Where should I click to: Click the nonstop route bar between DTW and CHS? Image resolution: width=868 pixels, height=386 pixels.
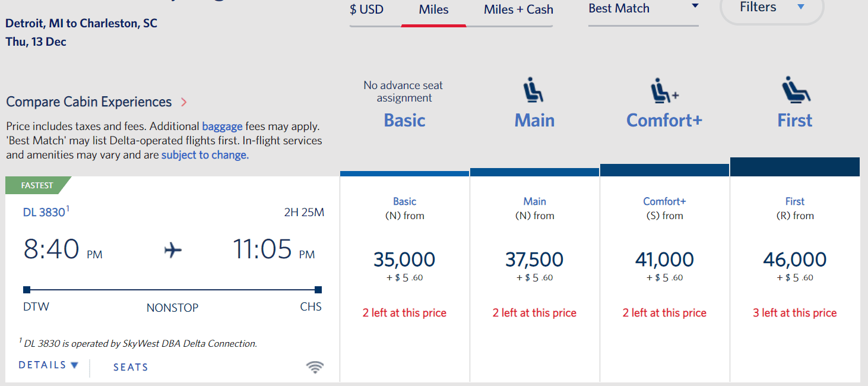172,289
